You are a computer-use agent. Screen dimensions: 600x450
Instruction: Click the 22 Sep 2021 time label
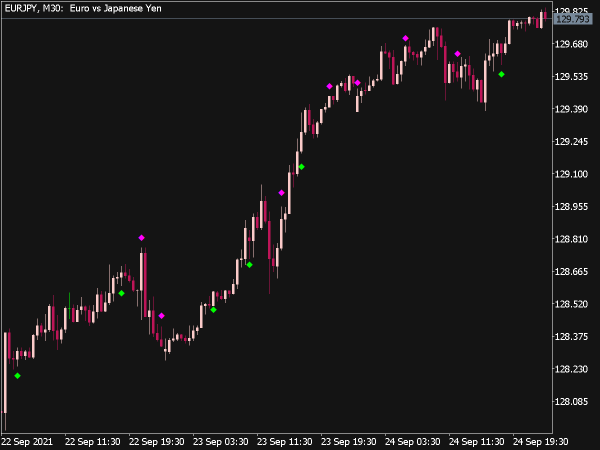click(x=27, y=442)
